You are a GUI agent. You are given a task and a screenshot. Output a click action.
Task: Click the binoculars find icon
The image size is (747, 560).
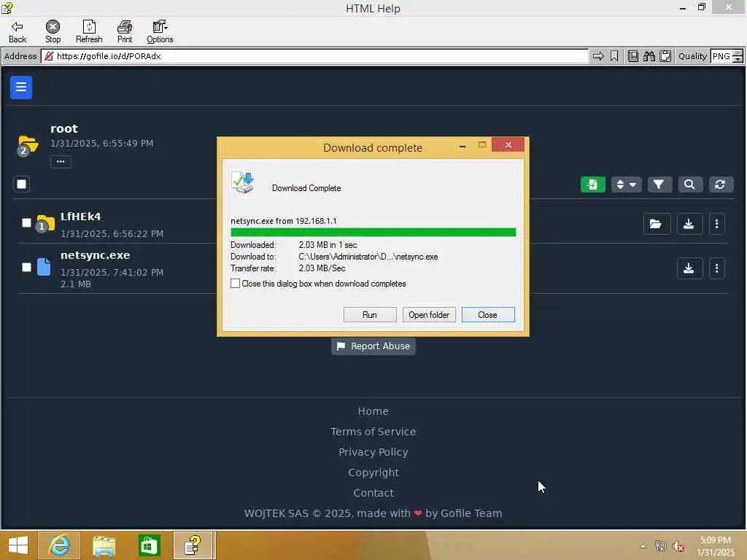(649, 56)
